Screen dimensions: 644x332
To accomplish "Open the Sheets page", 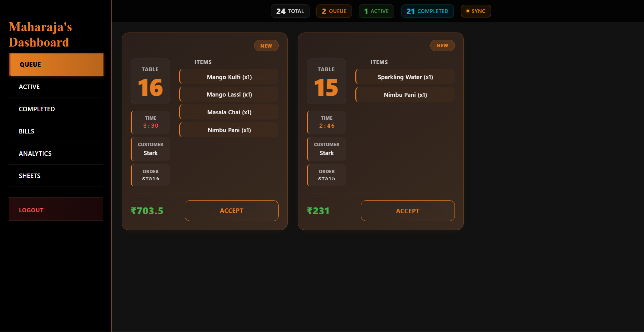I will click(55, 176).
